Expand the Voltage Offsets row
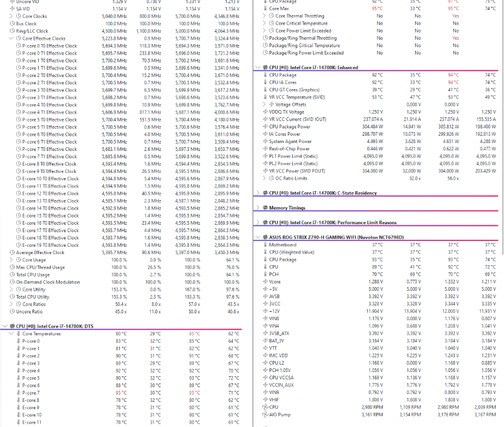The width and height of the screenshot is (504, 427). tap(264, 105)
